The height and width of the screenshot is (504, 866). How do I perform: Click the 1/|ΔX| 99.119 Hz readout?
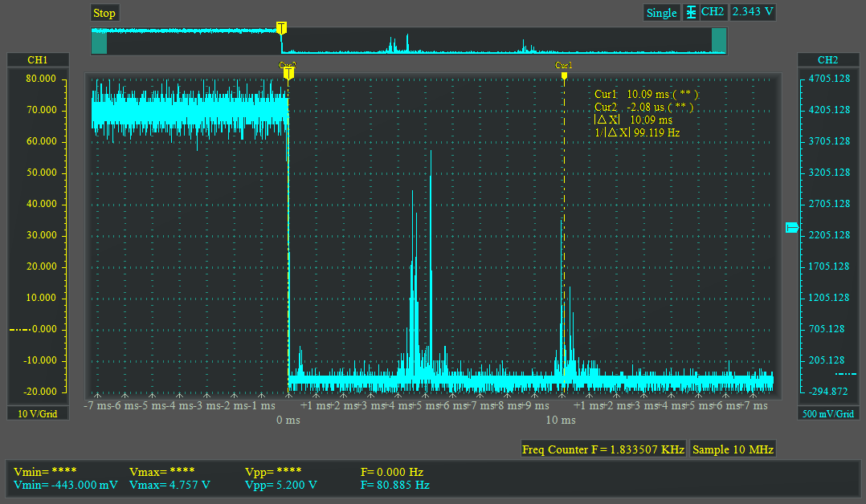click(x=637, y=132)
